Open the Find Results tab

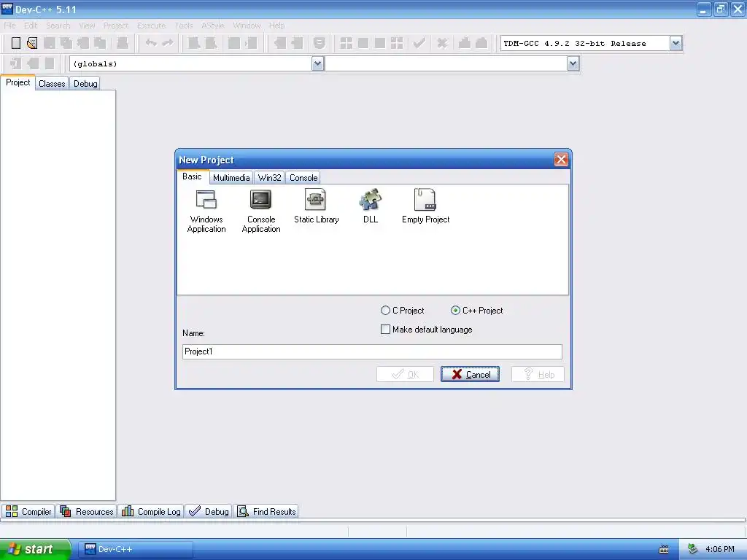pos(267,511)
